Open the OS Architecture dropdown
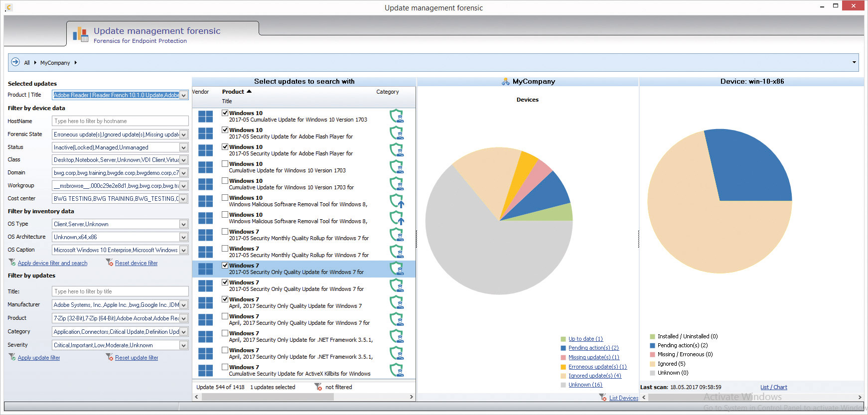The image size is (868, 415). point(184,237)
